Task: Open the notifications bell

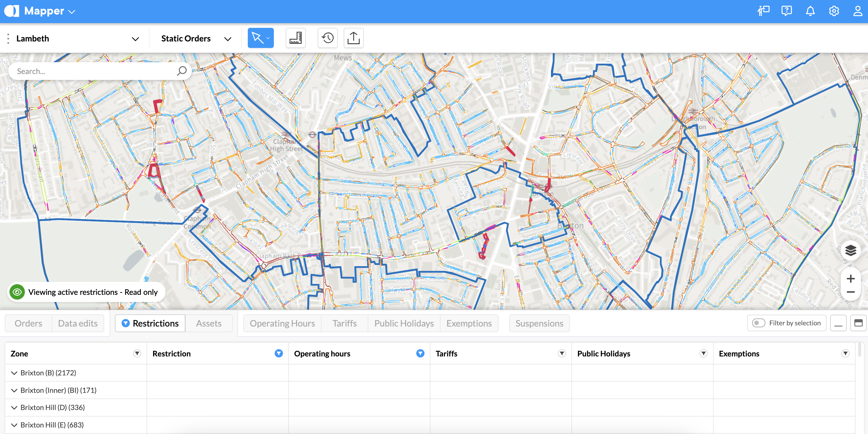Action: click(810, 11)
